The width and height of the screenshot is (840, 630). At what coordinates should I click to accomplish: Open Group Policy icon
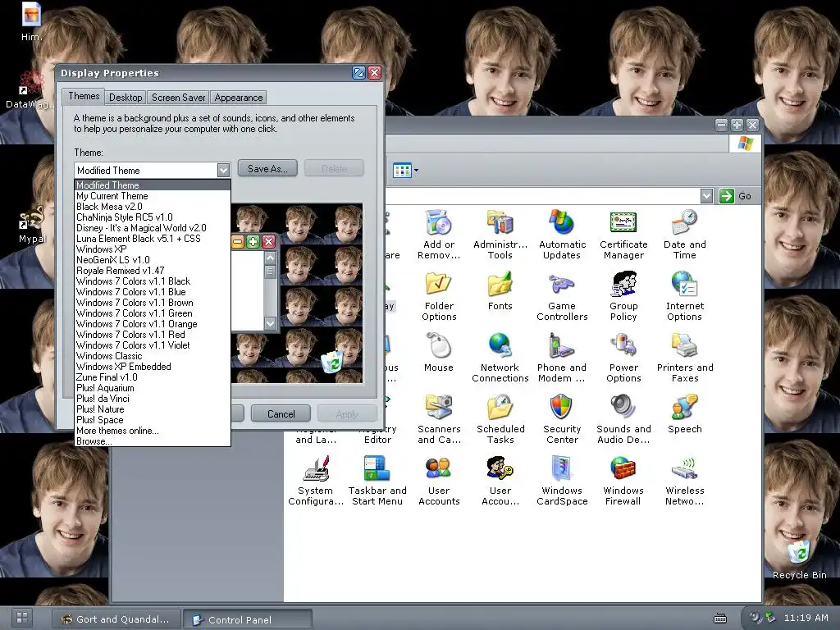[x=623, y=285]
